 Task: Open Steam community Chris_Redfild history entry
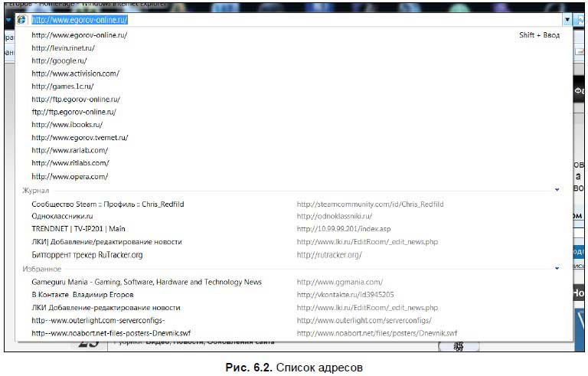tap(107, 204)
